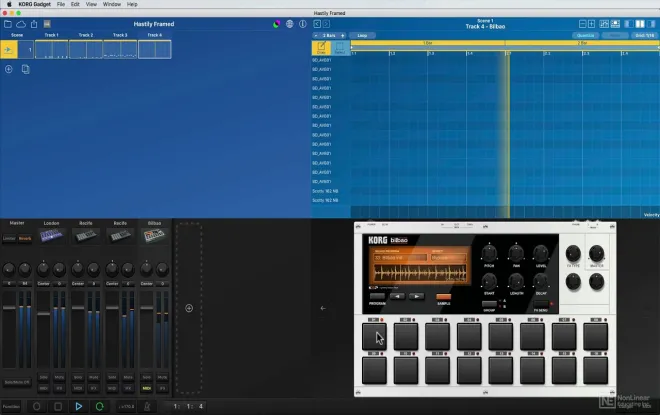Click the Quantize button
Screen dimensions: 660x415
click(x=585, y=35)
